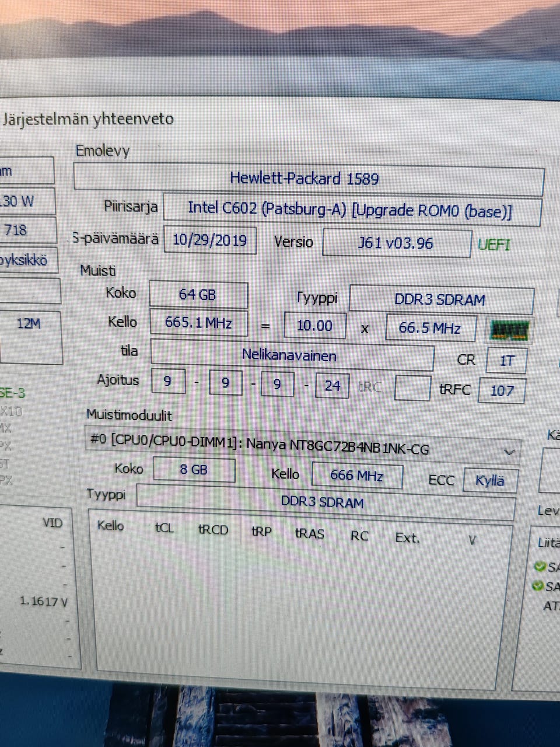Click the Nelikanavainen memory mode field
The image size is (560, 747).
point(292,355)
